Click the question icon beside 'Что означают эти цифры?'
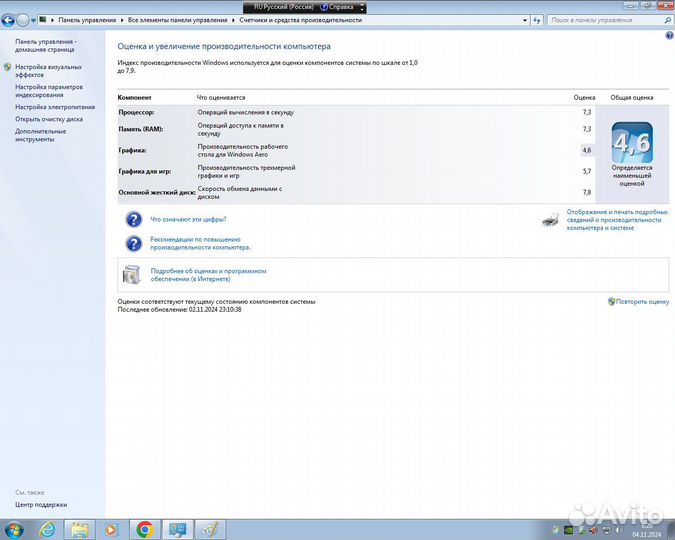675x540 pixels. tap(134, 219)
